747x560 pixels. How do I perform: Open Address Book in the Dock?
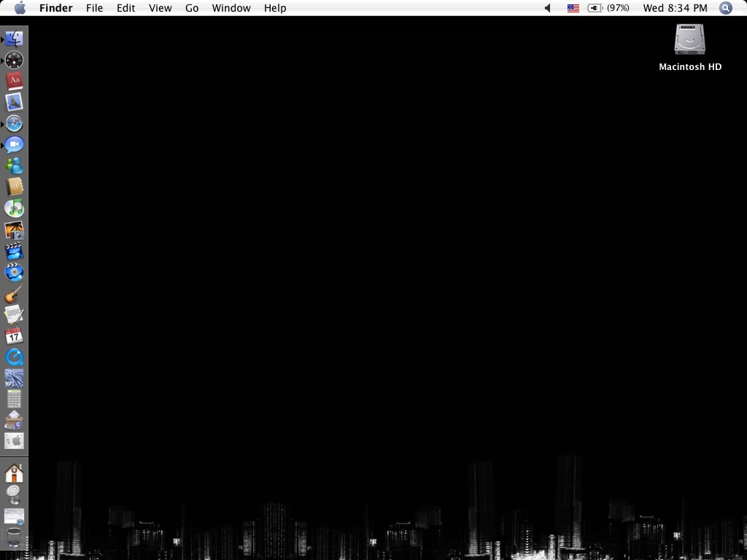coord(15,187)
